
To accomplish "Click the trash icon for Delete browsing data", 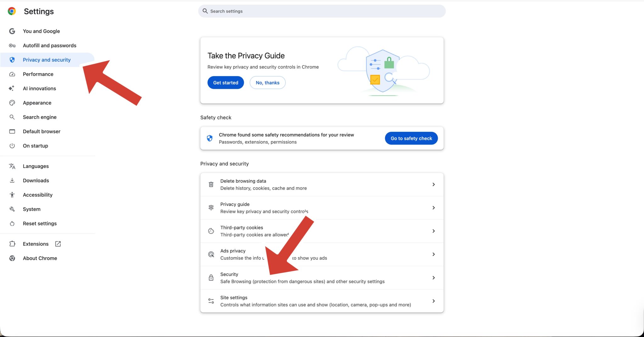I will 211,184.
